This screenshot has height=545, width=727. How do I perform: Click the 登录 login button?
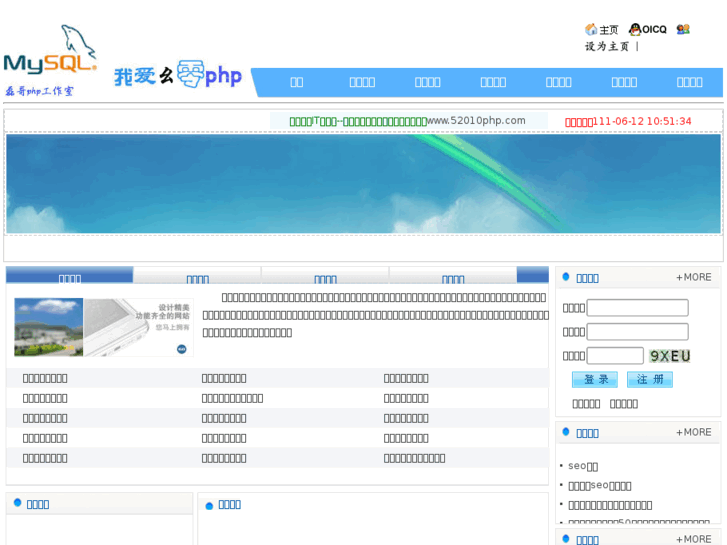pyautogui.click(x=595, y=379)
